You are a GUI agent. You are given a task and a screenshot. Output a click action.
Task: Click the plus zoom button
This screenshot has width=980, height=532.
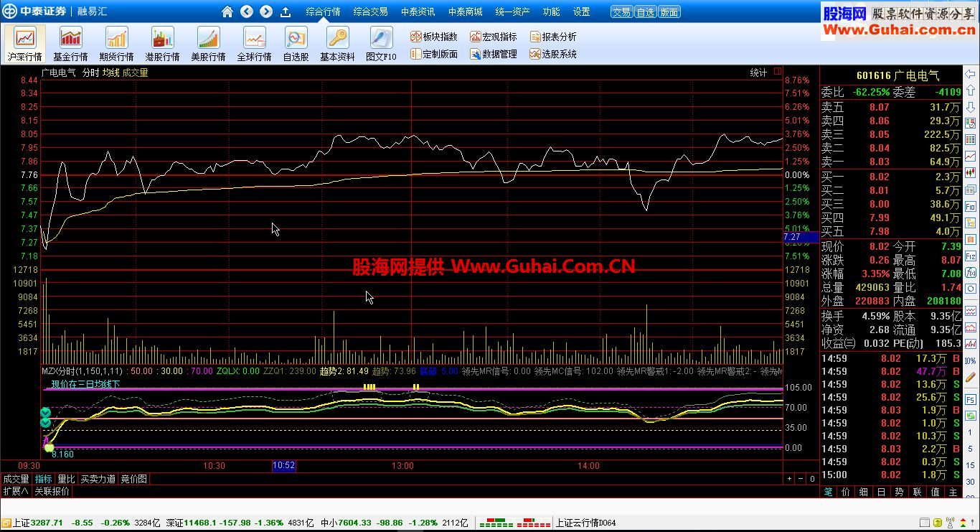tap(789, 479)
